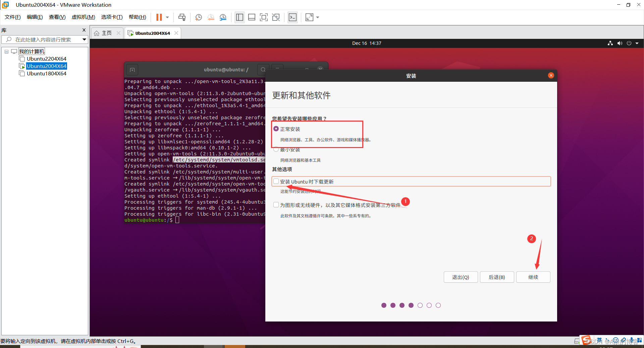Viewport: 644px width, 348px height.
Task: Click the Sogou input method tray icon
Action: pyautogui.click(x=586, y=340)
